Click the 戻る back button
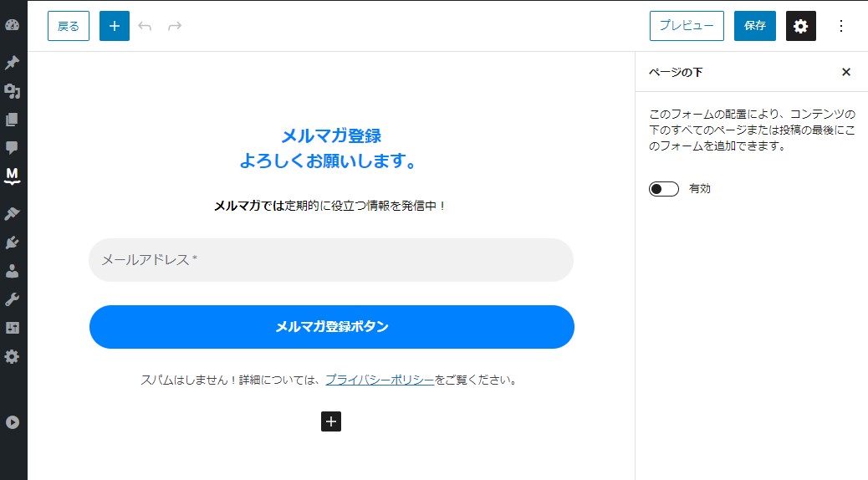868x480 pixels. tap(69, 26)
